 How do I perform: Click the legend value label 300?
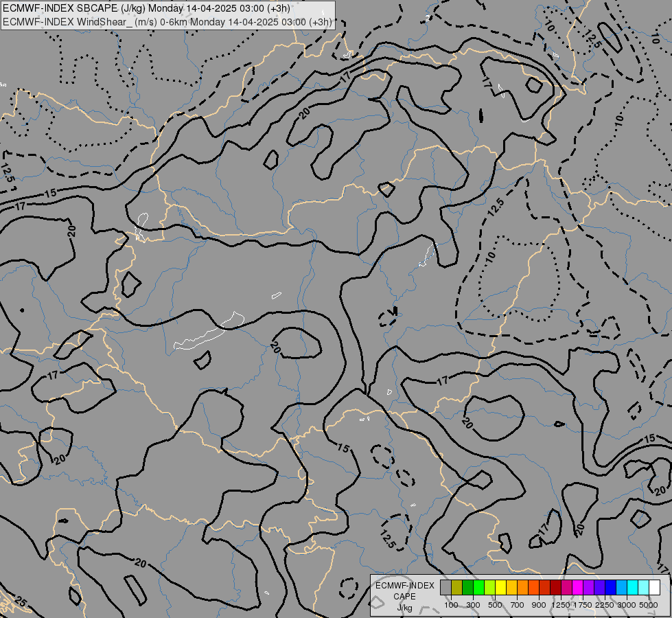473,605
